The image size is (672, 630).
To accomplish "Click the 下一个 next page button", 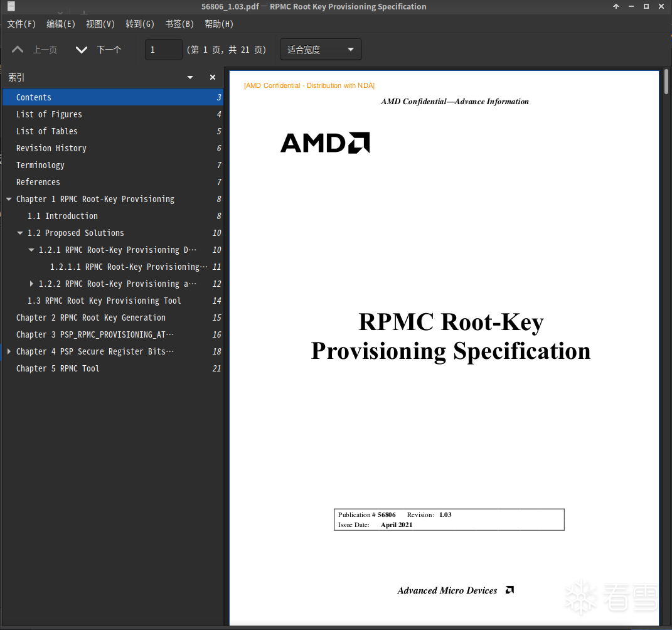I will 99,50.
